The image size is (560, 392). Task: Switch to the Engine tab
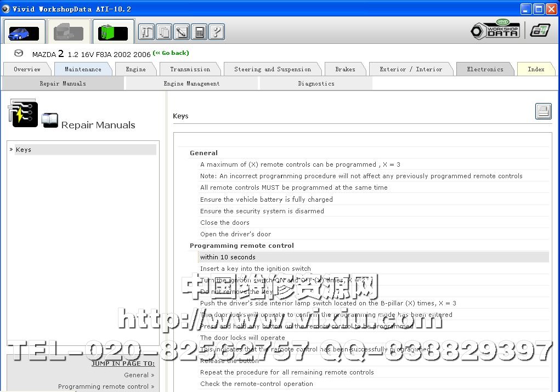135,70
